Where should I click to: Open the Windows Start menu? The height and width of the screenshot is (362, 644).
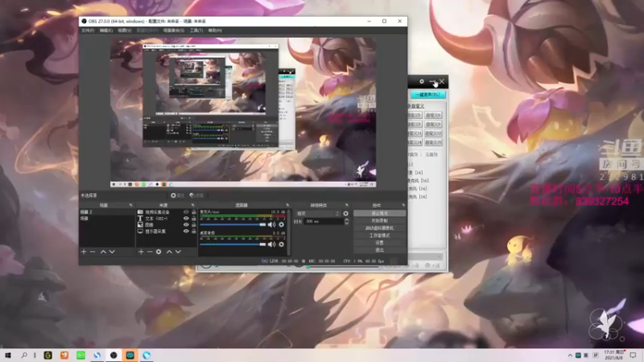pos(7,355)
